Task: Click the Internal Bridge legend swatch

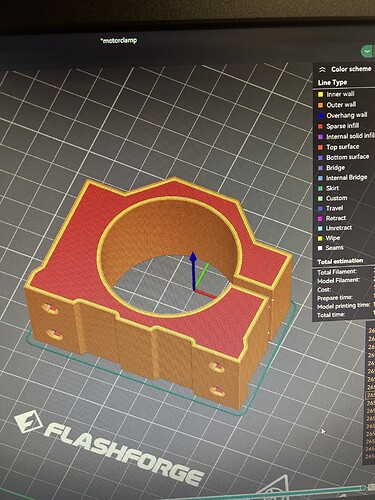Action: click(321, 178)
